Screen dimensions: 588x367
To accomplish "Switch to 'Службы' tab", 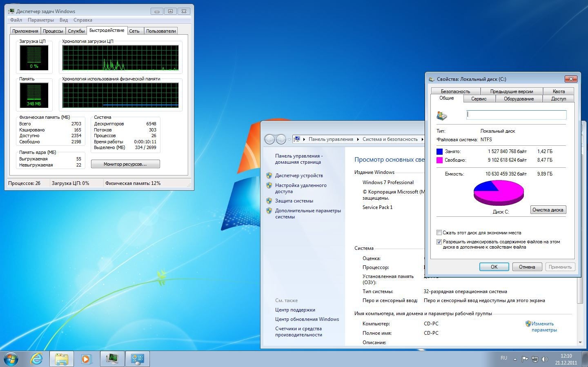I will point(76,31).
